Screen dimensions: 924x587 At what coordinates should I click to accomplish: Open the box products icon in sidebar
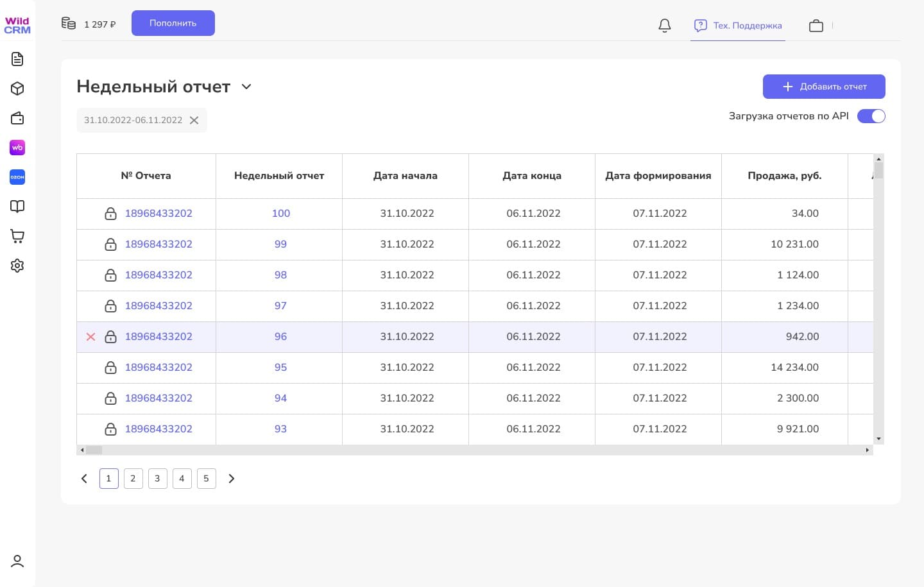click(x=17, y=89)
